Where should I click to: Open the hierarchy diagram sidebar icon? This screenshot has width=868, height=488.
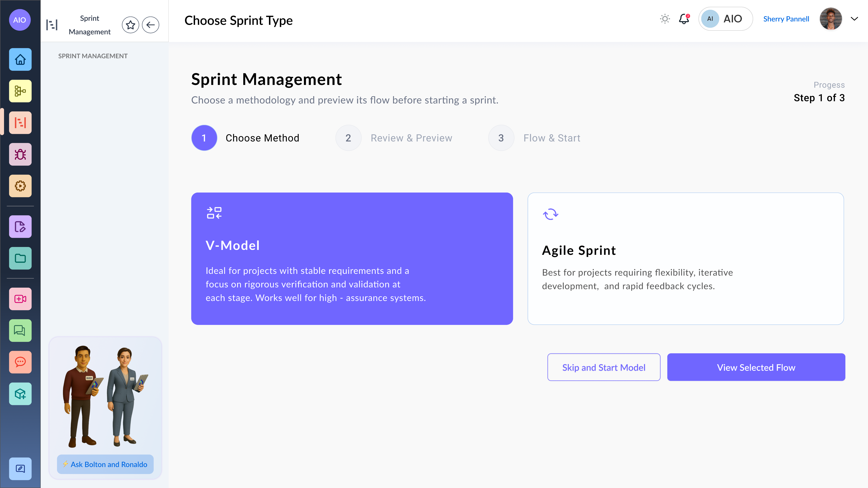tap(20, 91)
